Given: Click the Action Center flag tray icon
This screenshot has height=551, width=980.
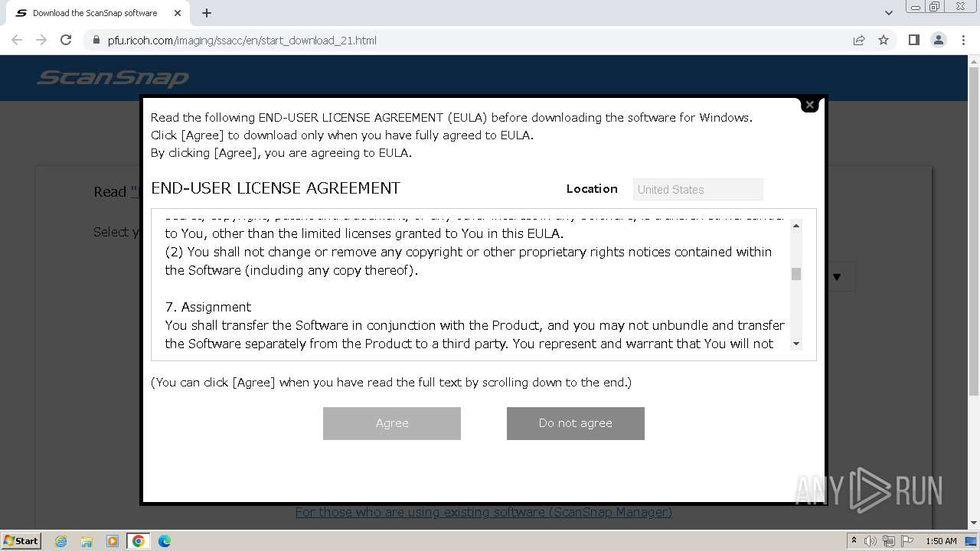Looking at the screenshot, I should (x=906, y=541).
